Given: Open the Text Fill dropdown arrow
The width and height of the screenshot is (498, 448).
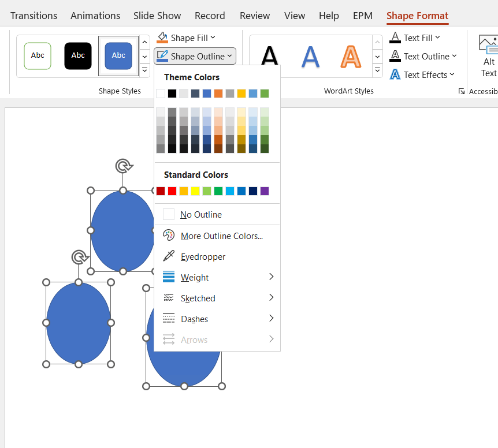Looking at the screenshot, I should pyautogui.click(x=438, y=38).
